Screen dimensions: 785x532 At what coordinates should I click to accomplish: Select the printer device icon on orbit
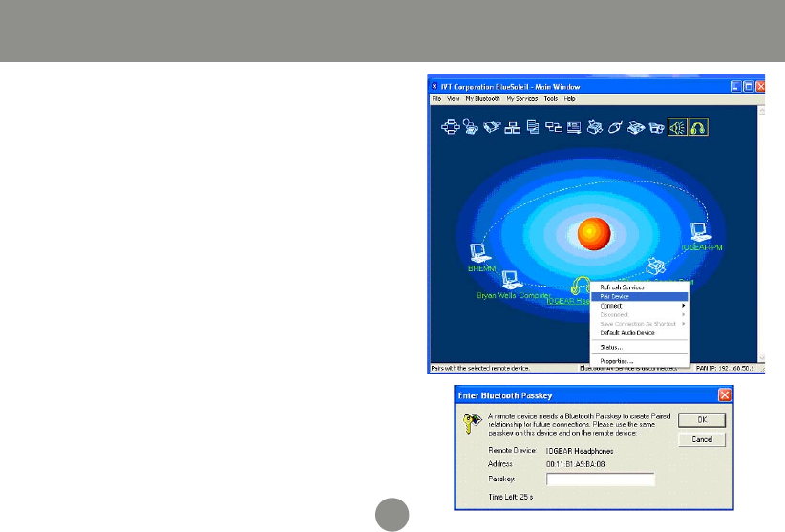tap(655, 266)
